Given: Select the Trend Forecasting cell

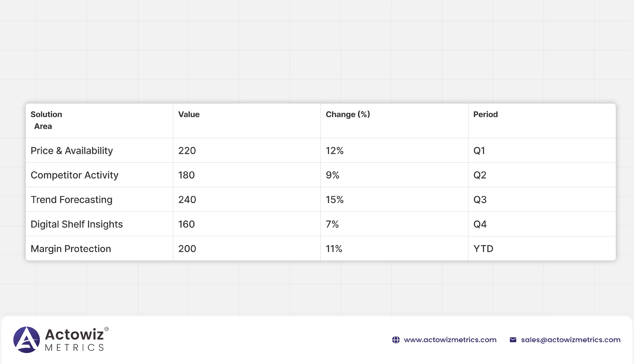Looking at the screenshot, I should coord(71,199).
